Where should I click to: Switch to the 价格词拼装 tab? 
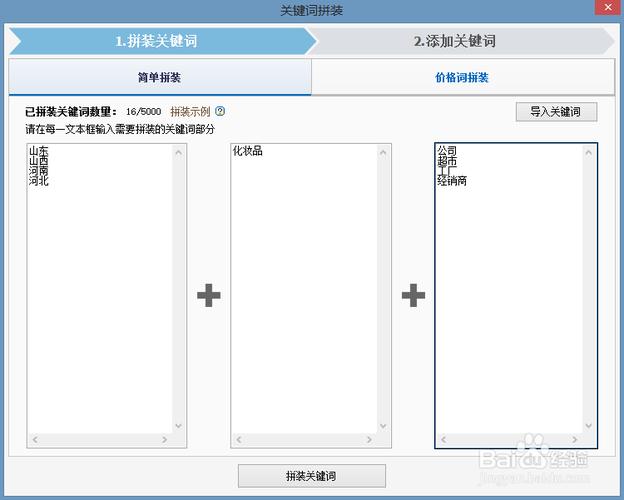coord(462,77)
